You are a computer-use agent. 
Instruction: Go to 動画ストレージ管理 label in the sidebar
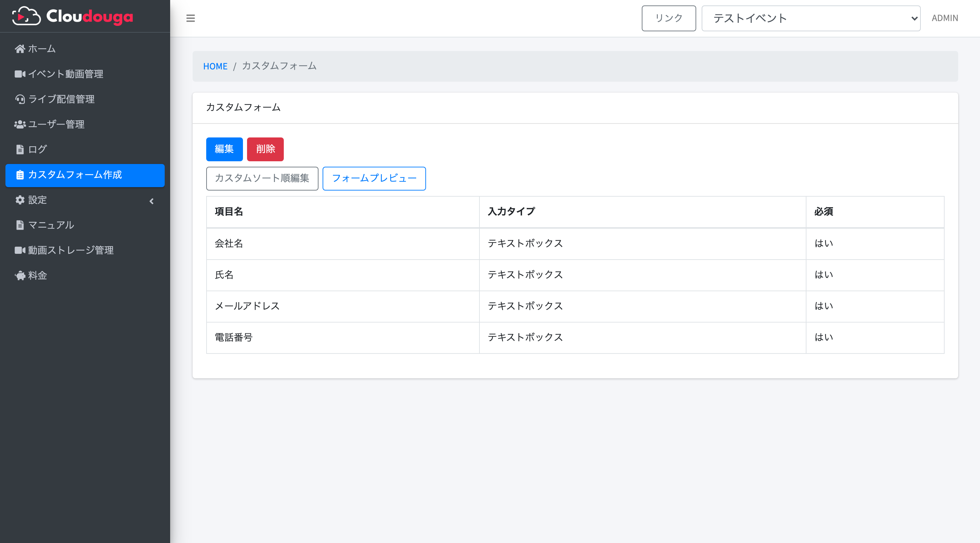point(71,250)
